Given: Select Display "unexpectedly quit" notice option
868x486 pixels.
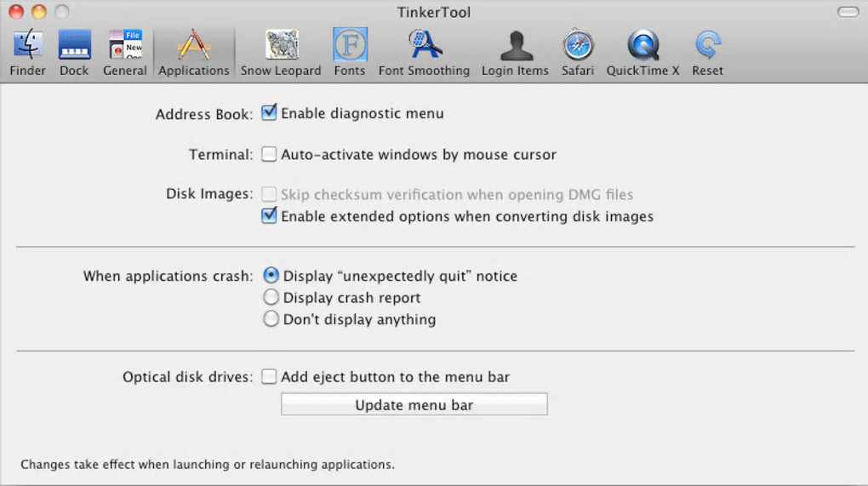Looking at the screenshot, I should pyautogui.click(x=271, y=275).
